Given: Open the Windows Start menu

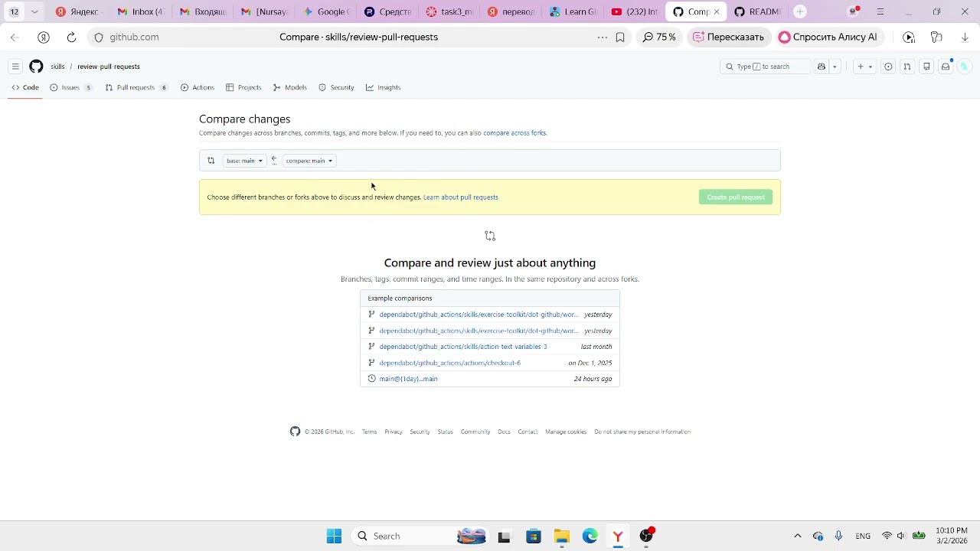Looking at the screenshot, I should tap(334, 536).
